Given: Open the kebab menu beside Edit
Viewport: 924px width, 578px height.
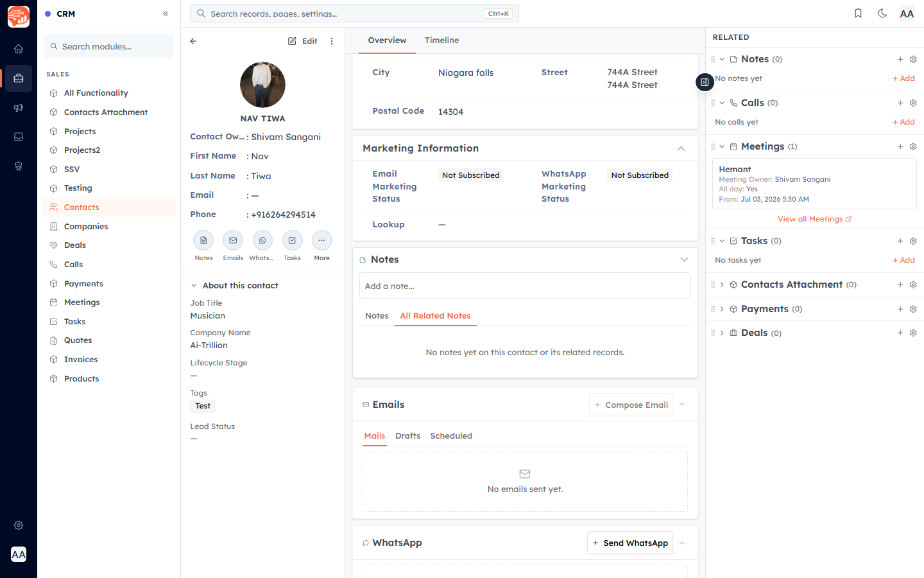Looking at the screenshot, I should tap(332, 41).
